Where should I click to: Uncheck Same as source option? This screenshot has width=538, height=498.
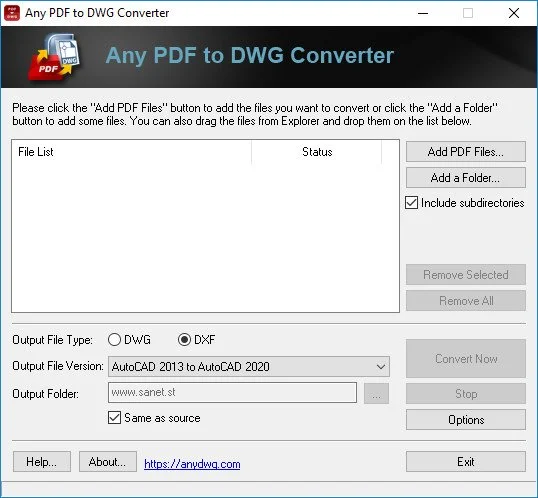point(114,418)
